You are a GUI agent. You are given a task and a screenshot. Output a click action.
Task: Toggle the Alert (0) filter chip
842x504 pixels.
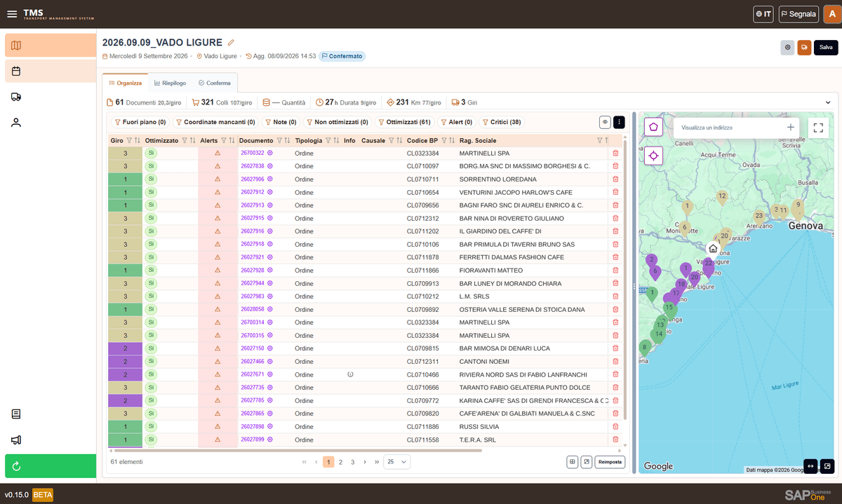456,122
